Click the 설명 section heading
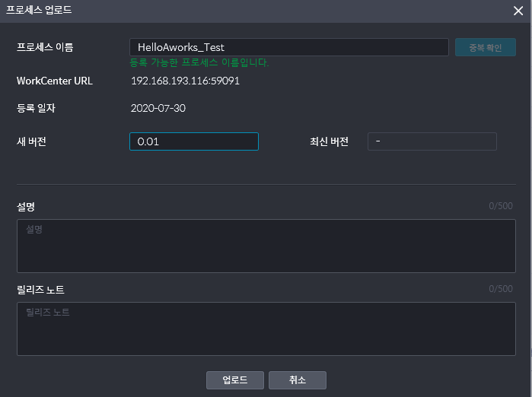This screenshot has height=397, width=532. point(26,206)
